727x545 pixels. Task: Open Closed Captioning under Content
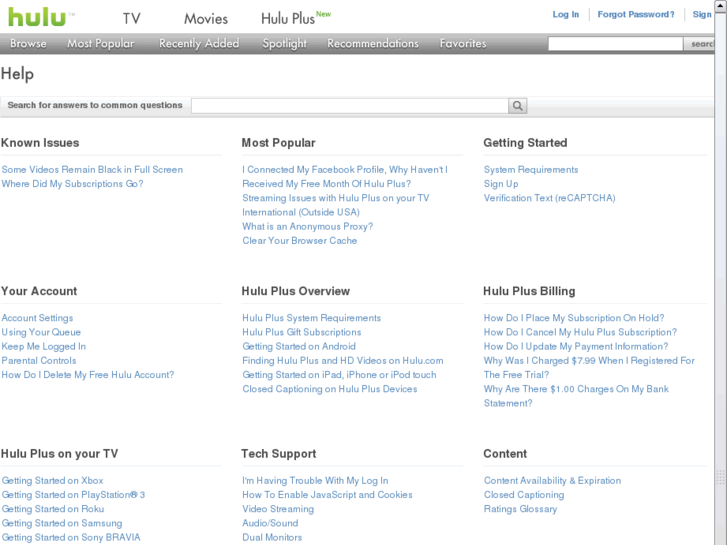524,495
